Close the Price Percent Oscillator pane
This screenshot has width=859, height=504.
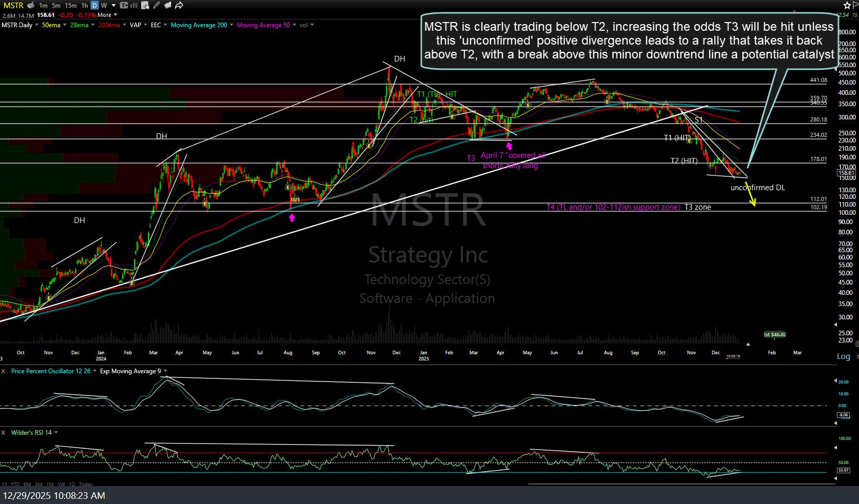(3, 371)
